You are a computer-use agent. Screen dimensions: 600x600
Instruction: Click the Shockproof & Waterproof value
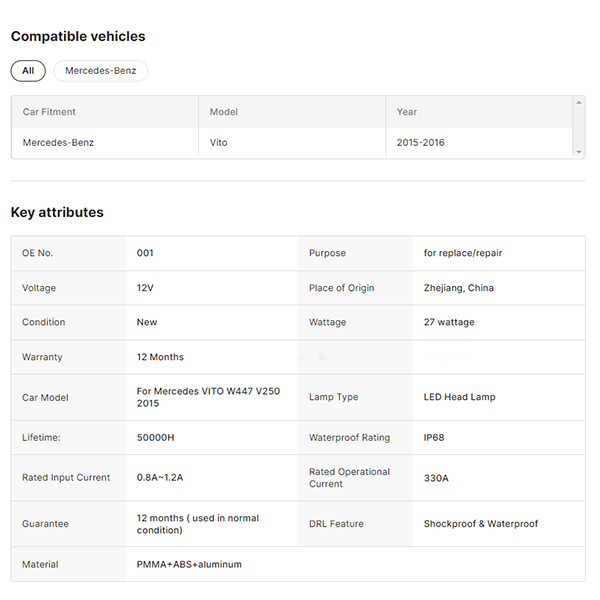click(481, 524)
